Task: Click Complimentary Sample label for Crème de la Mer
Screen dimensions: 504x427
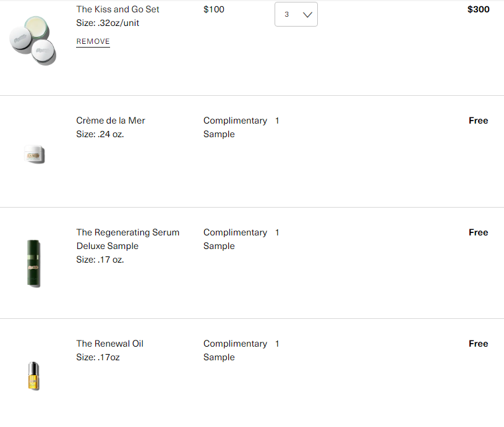Action: [234, 127]
